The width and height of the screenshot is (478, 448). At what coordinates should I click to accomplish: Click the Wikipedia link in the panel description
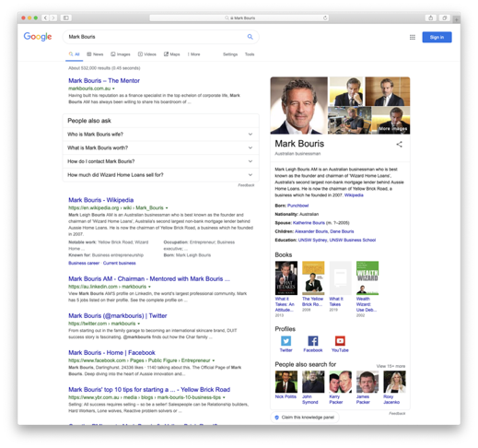coord(354,195)
